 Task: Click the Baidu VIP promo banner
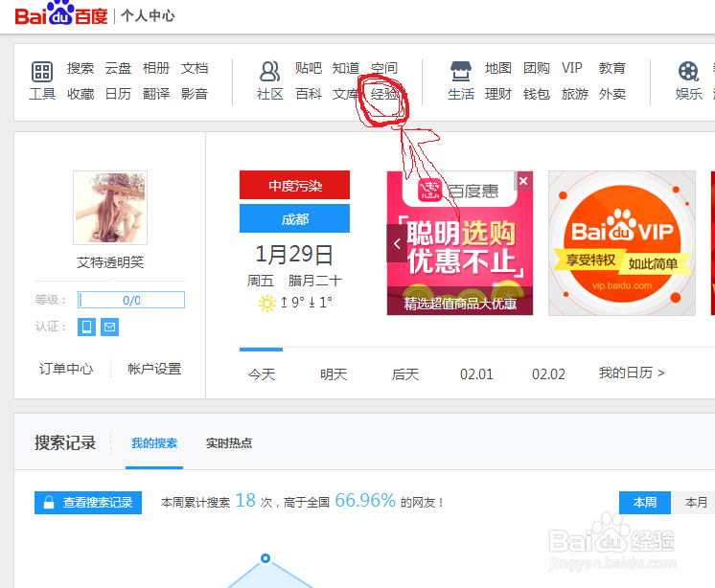tap(622, 243)
